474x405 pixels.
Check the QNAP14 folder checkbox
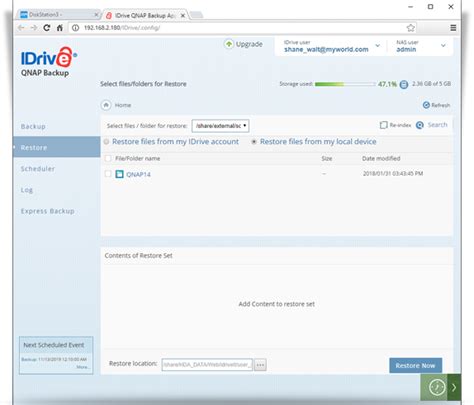pos(108,174)
